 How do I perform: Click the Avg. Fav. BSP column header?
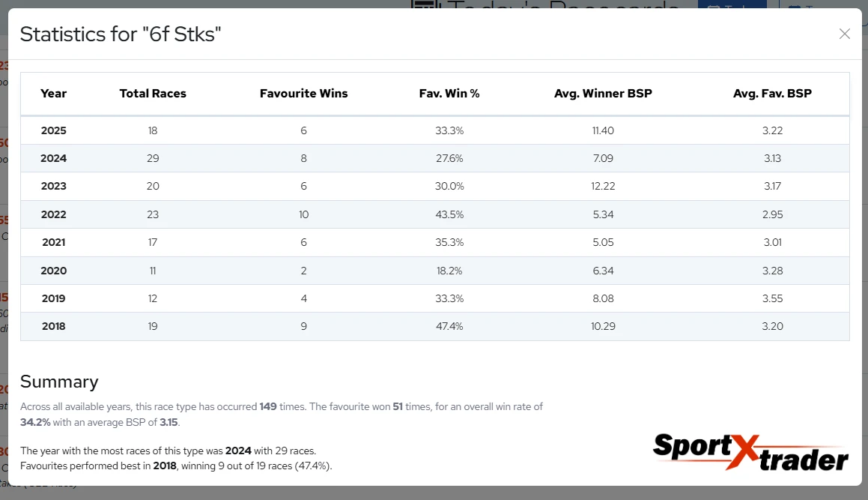click(x=772, y=94)
